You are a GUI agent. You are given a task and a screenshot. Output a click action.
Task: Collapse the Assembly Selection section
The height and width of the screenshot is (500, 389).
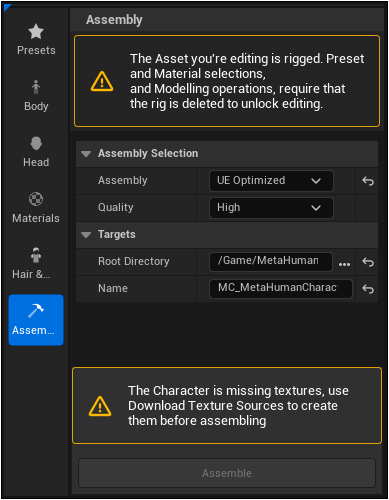coord(86,154)
